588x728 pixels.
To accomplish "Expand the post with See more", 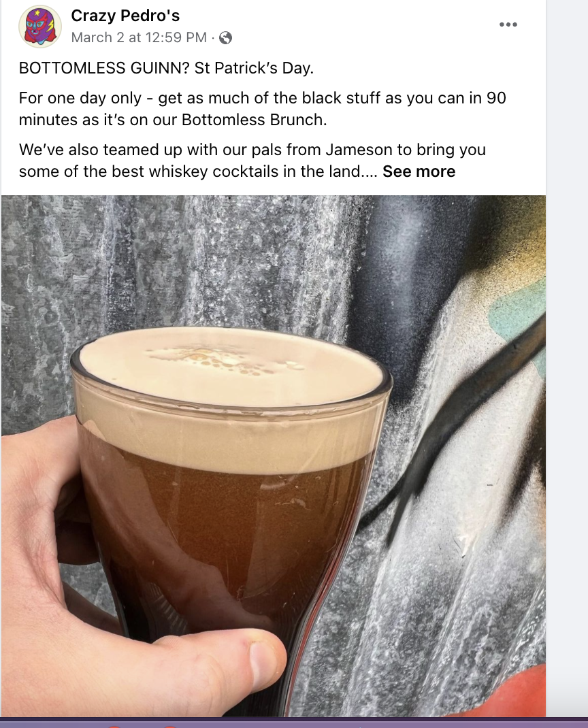I will (x=419, y=171).
